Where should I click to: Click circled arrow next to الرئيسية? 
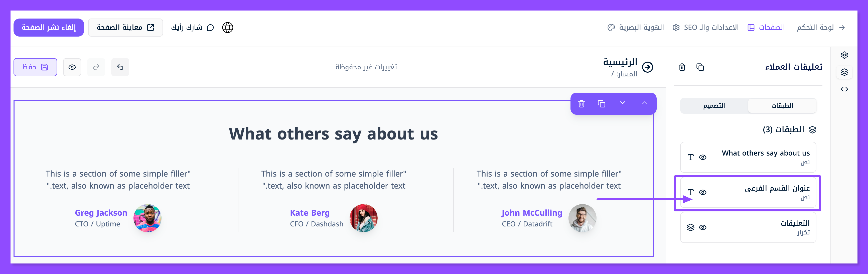647,67
